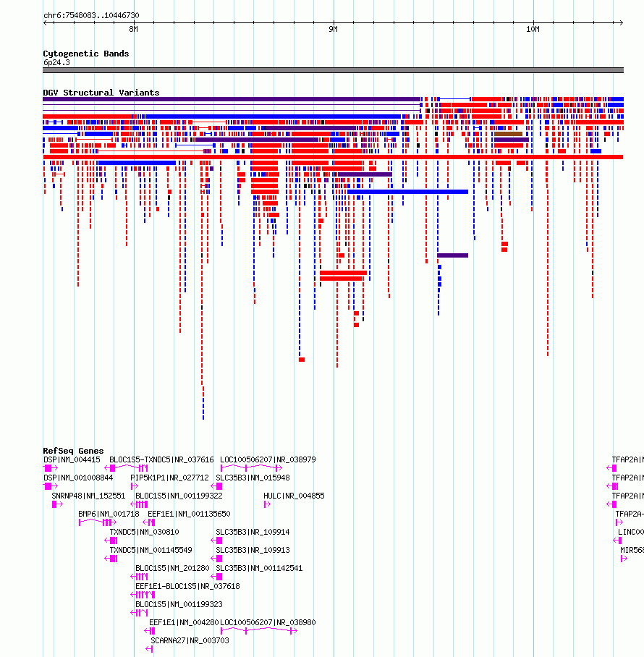Select DSP|NM_001008844 gene label
The height and width of the screenshot is (657, 644).
[78, 478]
